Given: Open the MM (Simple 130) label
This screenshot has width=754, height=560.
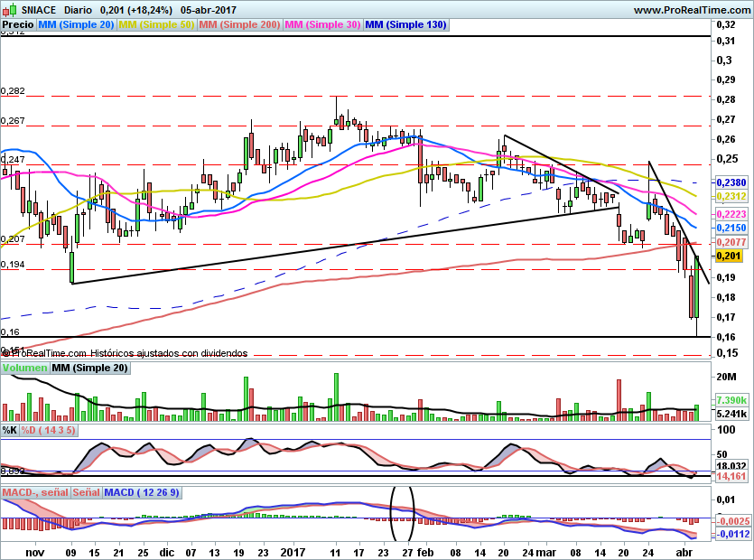Looking at the screenshot, I should point(406,24).
